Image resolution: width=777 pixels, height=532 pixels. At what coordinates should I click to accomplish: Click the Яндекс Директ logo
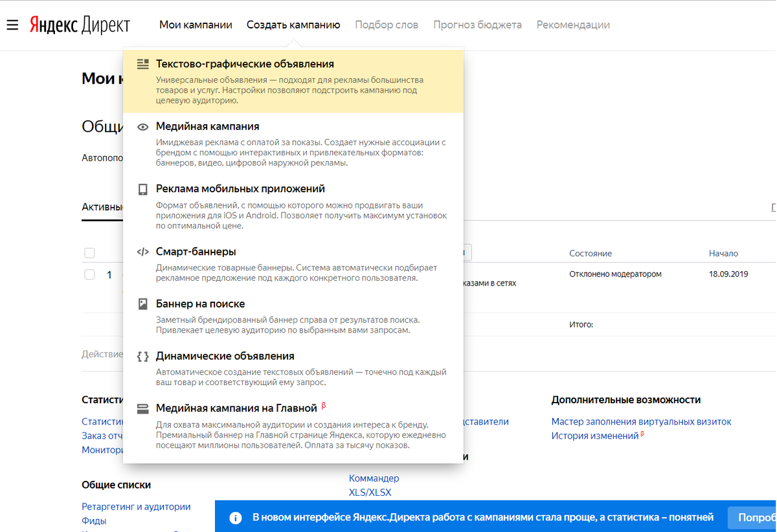pyautogui.click(x=79, y=25)
